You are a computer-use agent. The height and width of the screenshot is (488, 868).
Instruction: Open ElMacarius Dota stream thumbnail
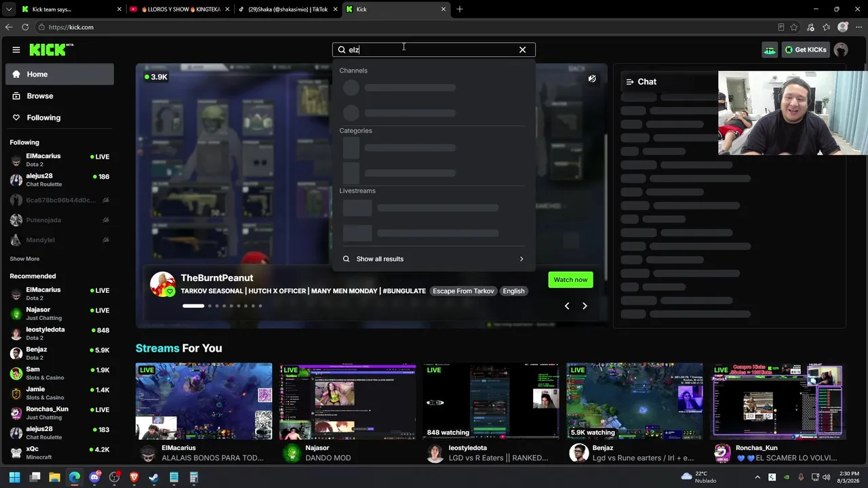coord(204,401)
